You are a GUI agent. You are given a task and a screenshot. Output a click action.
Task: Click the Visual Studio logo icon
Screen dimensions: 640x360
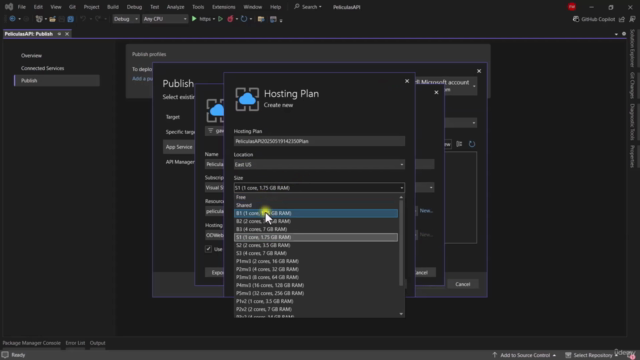(9, 7)
